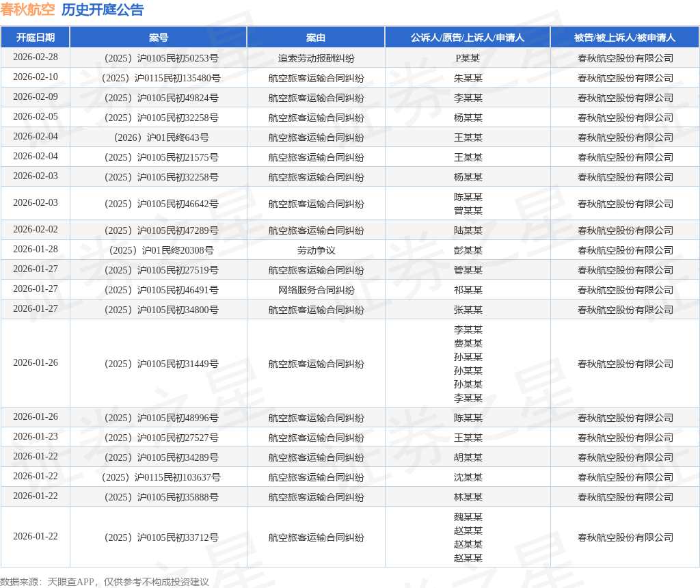Click plaintiff name 费某某
This screenshot has height=588, width=700.
(468, 343)
